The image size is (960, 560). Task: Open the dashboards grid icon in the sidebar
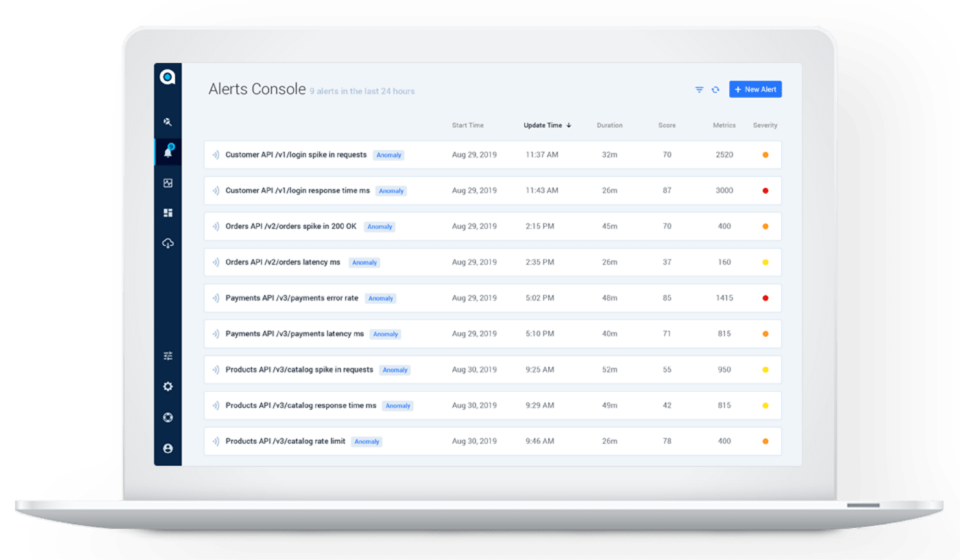click(x=168, y=213)
